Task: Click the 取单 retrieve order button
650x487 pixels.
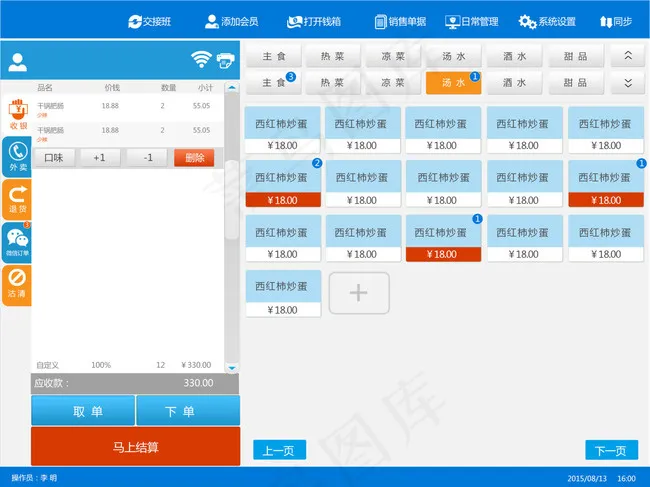Action: click(x=83, y=411)
